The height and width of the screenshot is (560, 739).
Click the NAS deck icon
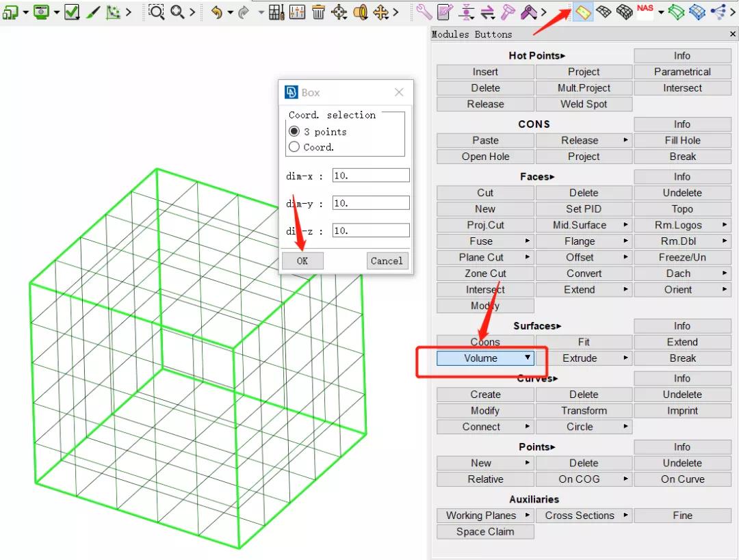(645, 12)
